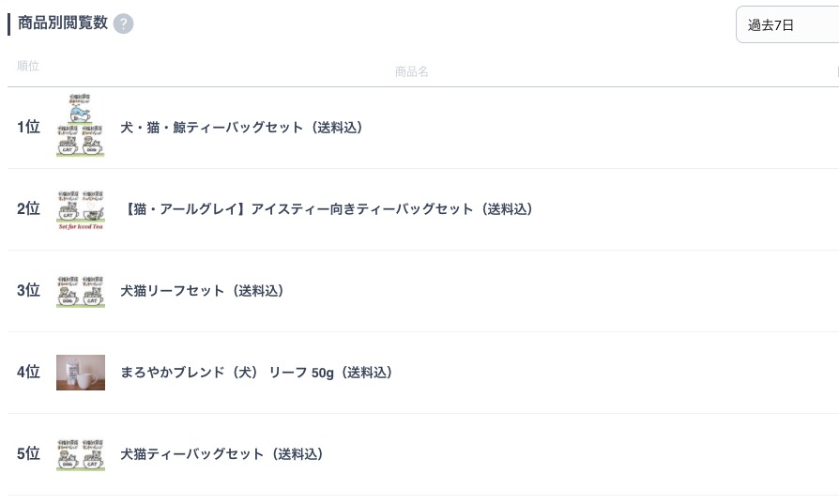Select まろやかブレンド（犬）リーフ 50g
The width and height of the screenshot is (839, 504).
(256, 373)
